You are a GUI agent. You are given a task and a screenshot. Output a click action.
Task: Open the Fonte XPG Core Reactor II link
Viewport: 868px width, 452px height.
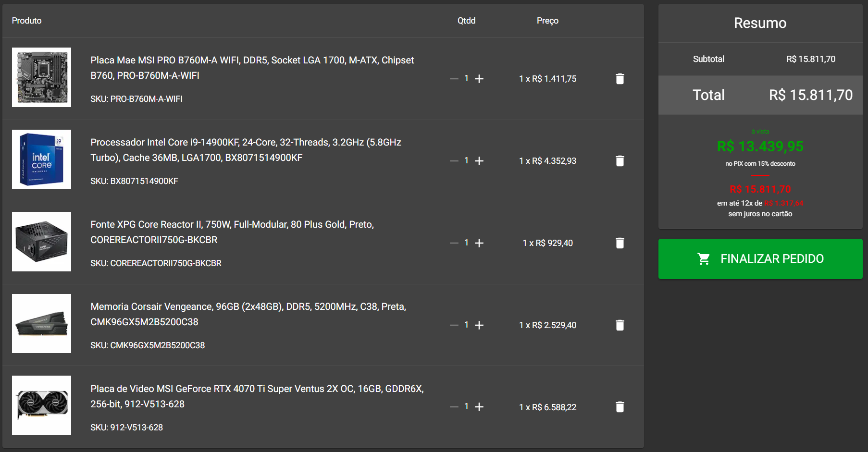coord(232,232)
